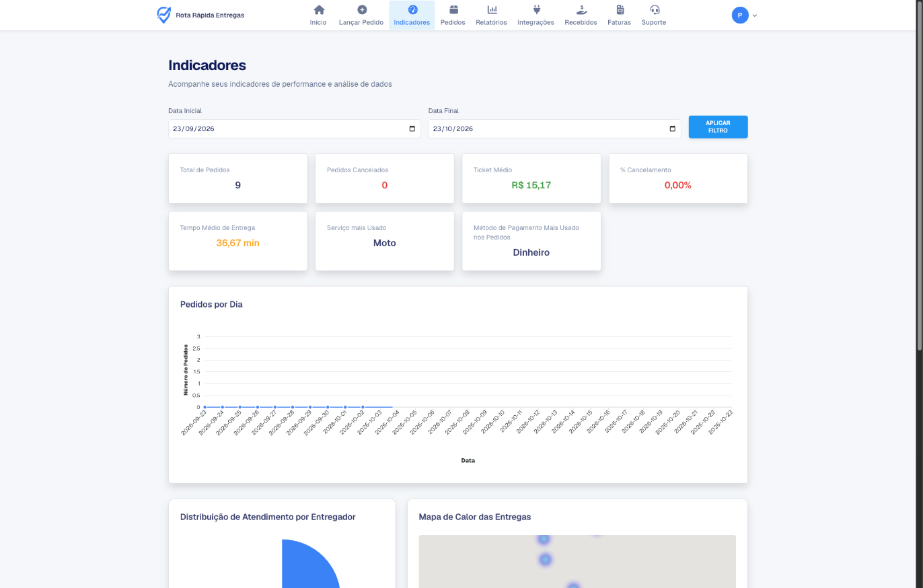
Task: Click the 2026-10-02 data point on chart
Action: (363, 407)
